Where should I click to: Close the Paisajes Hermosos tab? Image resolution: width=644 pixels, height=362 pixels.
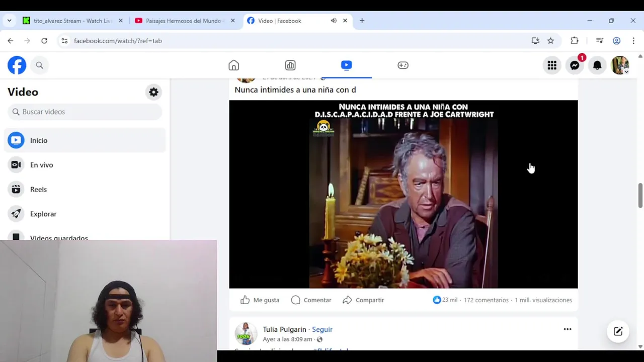coord(233,21)
